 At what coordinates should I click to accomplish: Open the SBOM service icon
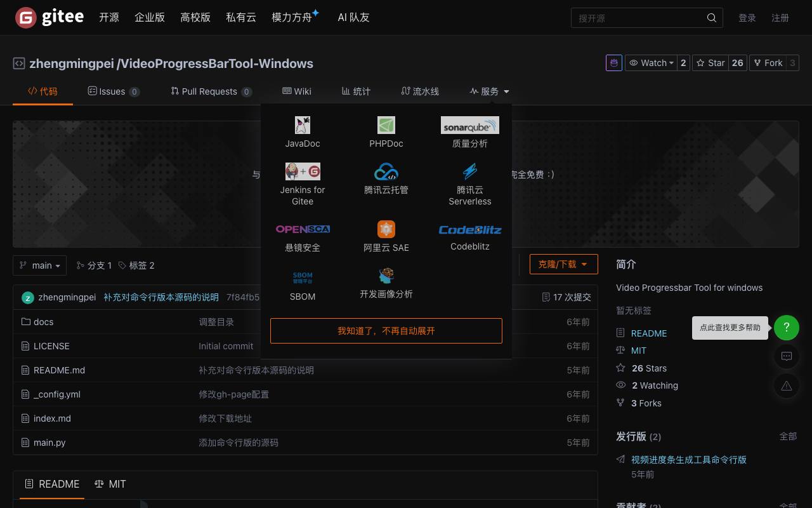click(x=303, y=277)
